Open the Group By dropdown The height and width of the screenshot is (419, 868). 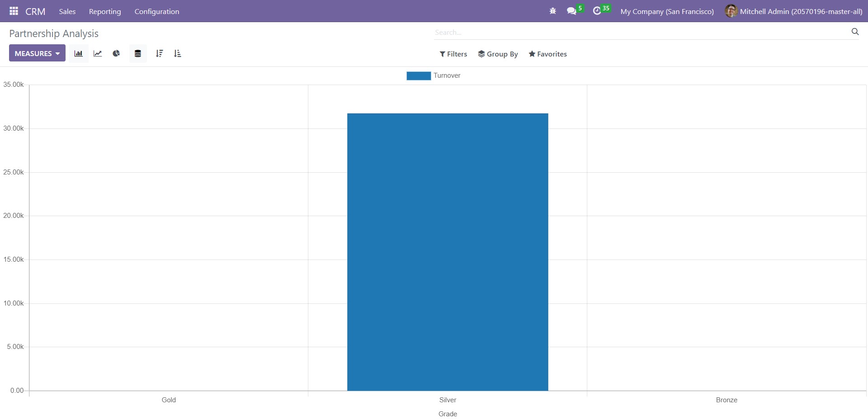[498, 54]
